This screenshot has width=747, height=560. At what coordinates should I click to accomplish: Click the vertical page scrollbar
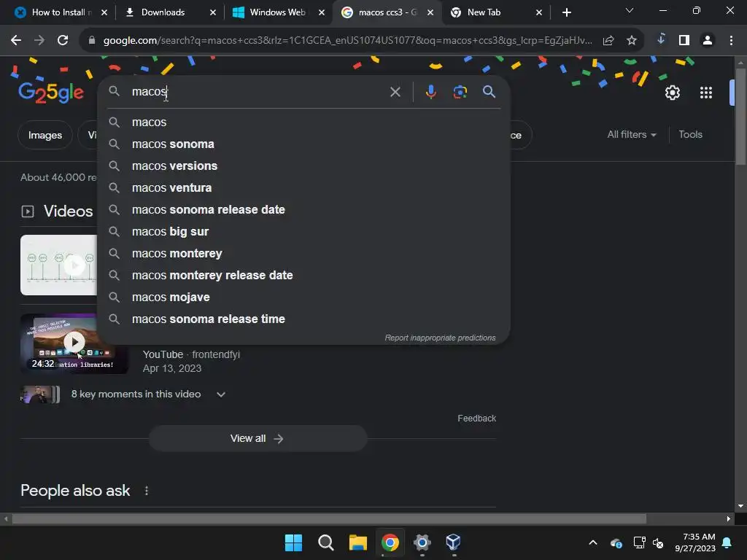click(x=740, y=117)
